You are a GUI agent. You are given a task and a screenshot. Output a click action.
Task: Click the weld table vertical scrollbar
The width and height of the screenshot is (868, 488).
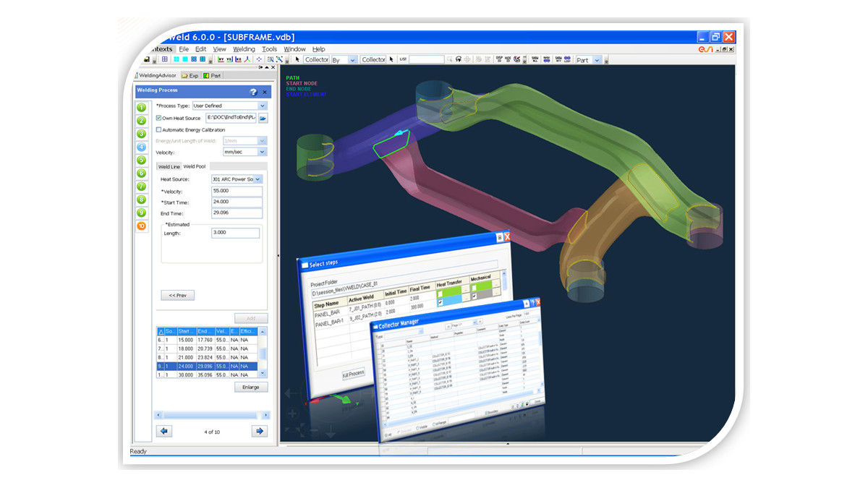[263, 353]
